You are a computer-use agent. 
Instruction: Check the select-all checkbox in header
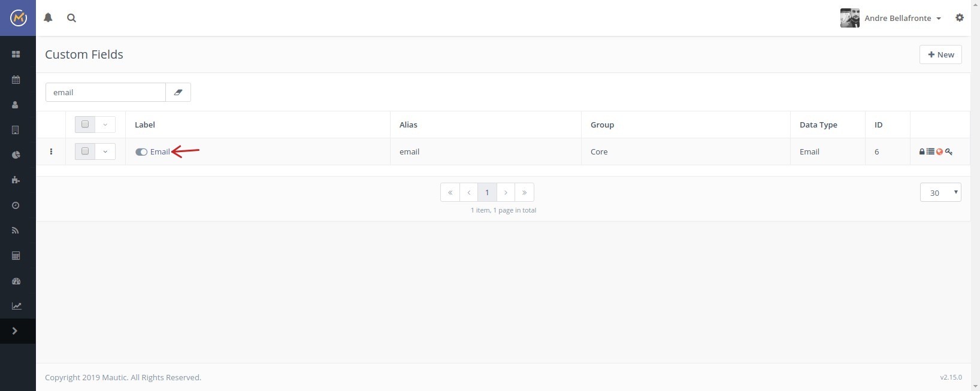(x=85, y=125)
